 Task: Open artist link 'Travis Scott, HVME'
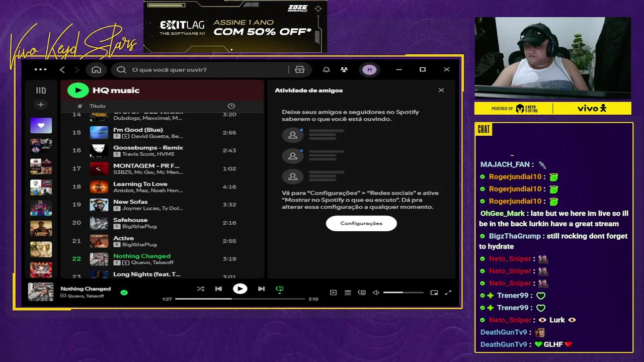point(148,154)
